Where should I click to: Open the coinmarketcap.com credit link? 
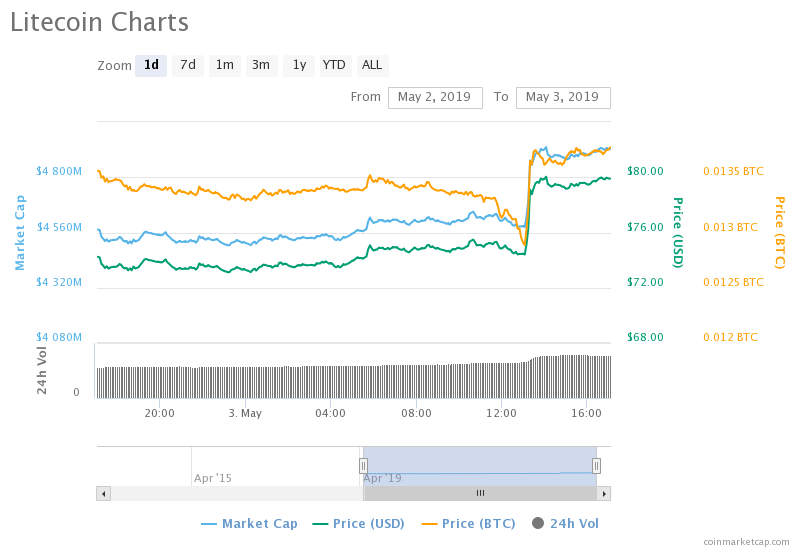click(746, 541)
